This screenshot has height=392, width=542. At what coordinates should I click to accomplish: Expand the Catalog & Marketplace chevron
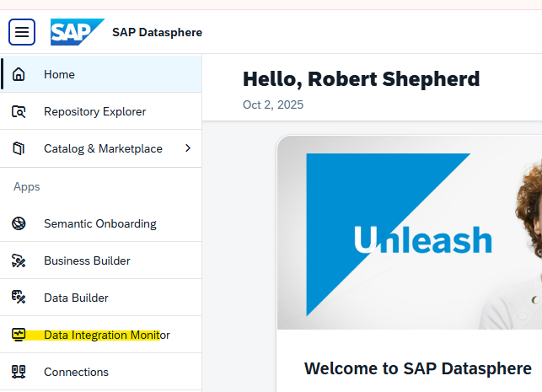[187, 148]
